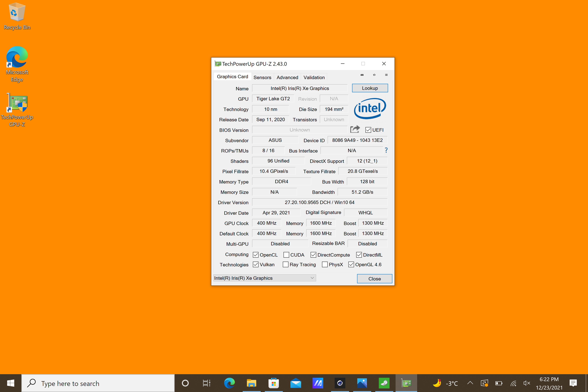Click the screenshot camera icon in GPU-Z

pos(362,75)
